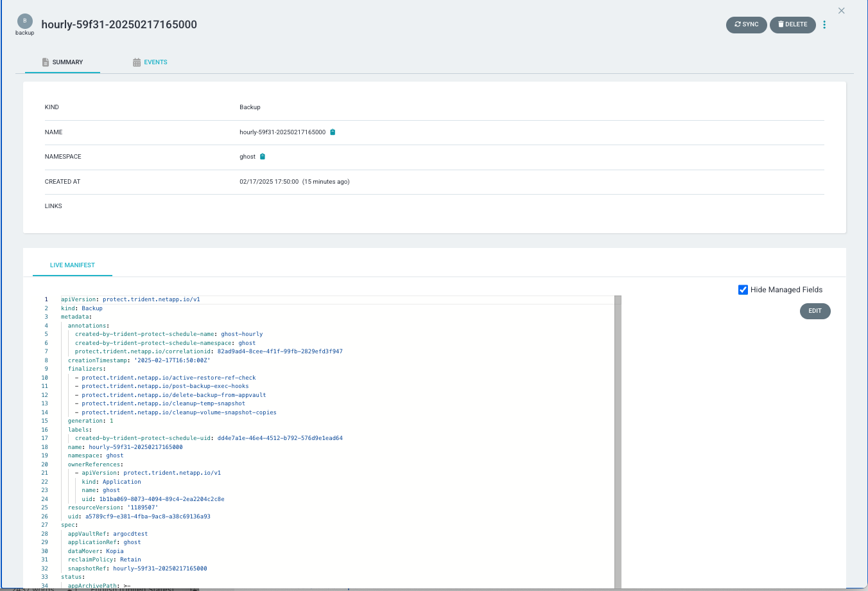
Task: Copy the backup name to clipboard
Action: click(333, 132)
